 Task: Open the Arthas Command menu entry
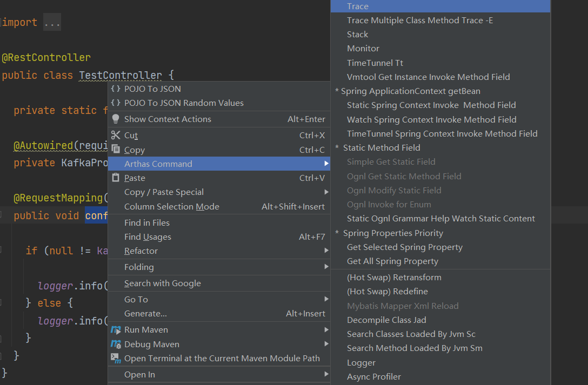(219, 164)
